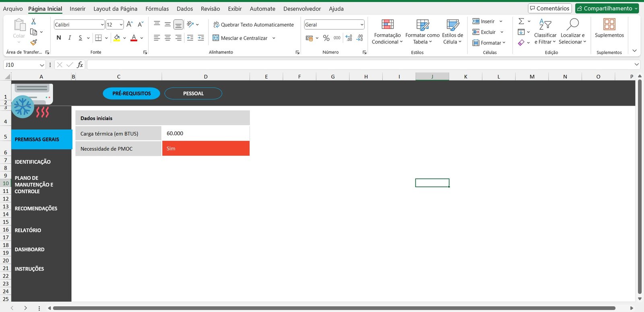
Task: Apply percent style format
Action: click(326, 38)
